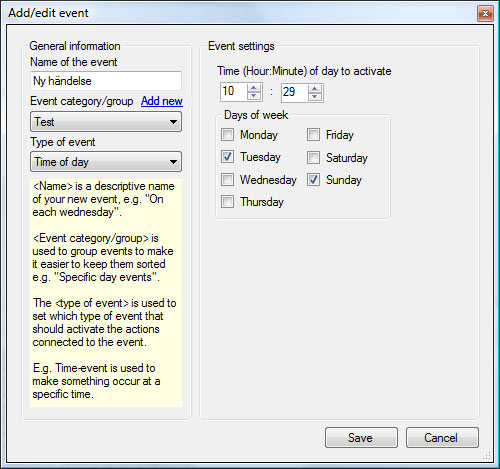Tick the Friday checkbox
The height and width of the screenshot is (469, 500).
pyautogui.click(x=313, y=135)
